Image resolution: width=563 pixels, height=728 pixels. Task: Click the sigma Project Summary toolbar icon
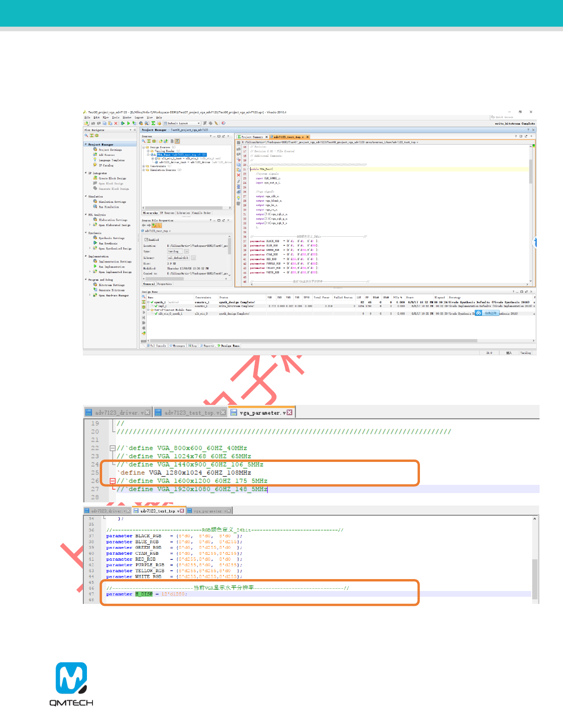coord(153,123)
